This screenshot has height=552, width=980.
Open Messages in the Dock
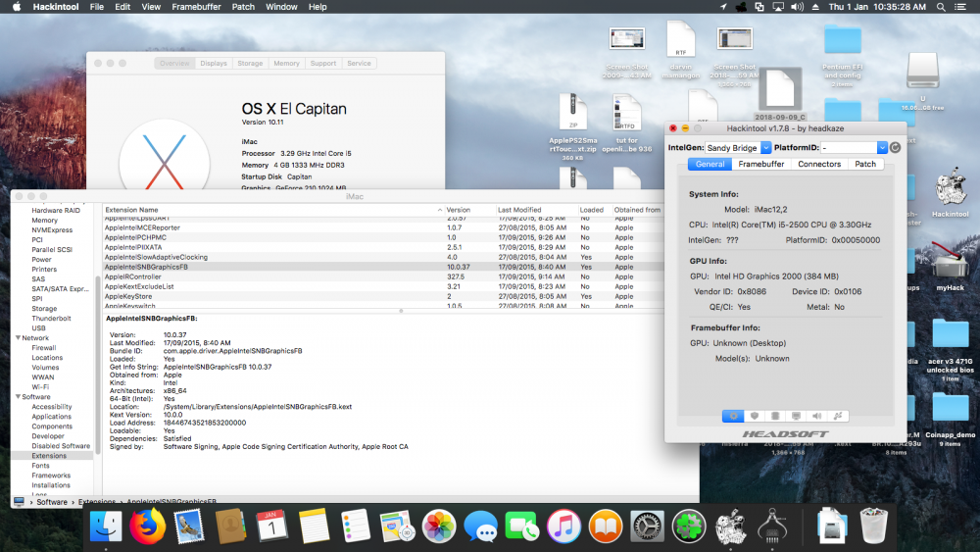click(x=480, y=527)
